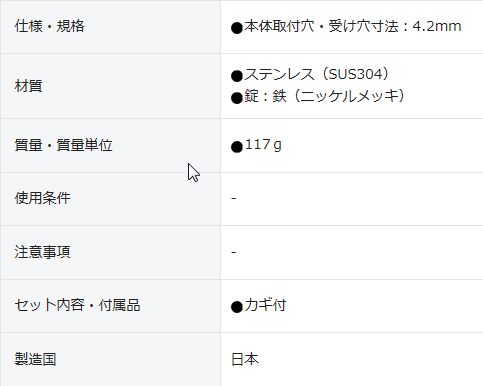The height and width of the screenshot is (386, 483).
Task: Click the dash value beside 注意事項
Action: coord(234,252)
